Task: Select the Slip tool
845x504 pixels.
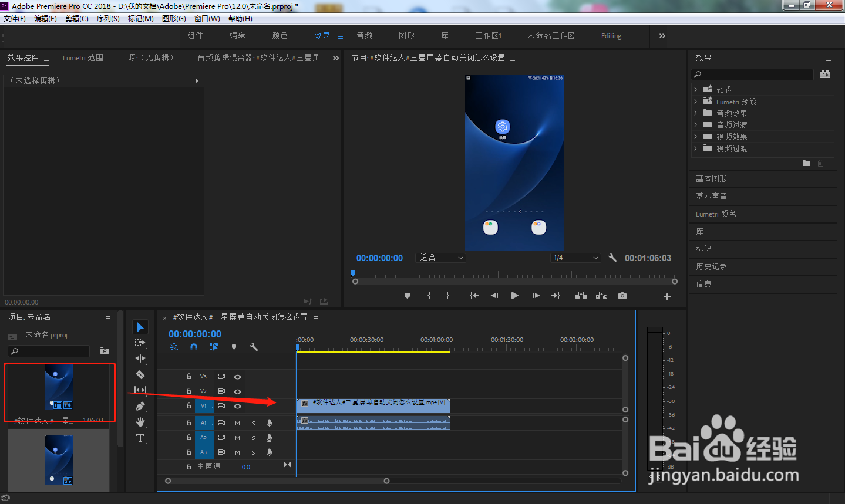Action: coord(140,390)
